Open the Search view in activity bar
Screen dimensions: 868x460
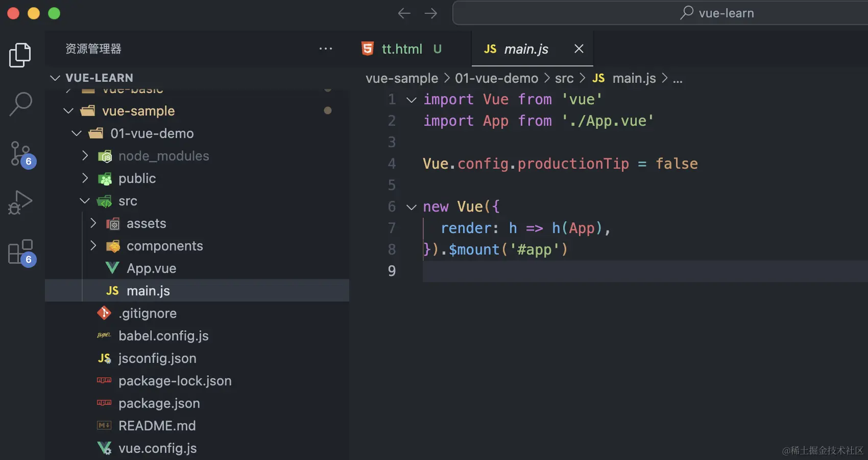[20, 104]
